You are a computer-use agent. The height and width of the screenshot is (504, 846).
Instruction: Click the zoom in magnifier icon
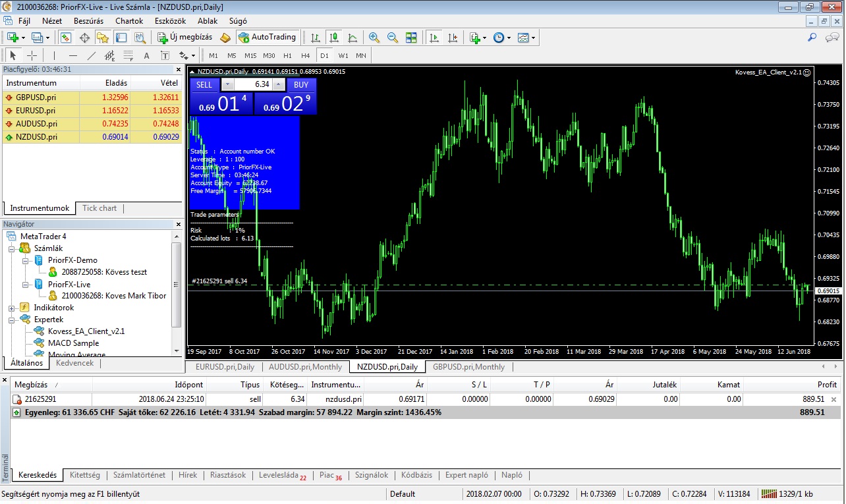[x=374, y=38]
